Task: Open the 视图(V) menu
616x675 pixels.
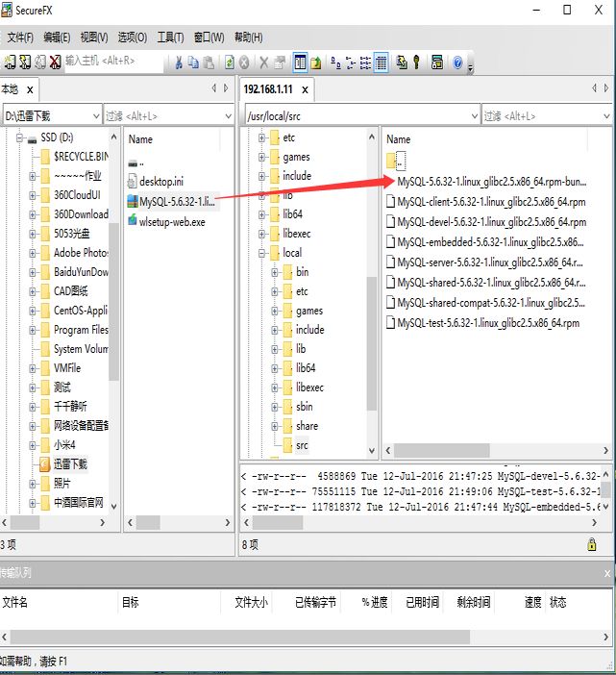Action: pyautogui.click(x=94, y=37)
